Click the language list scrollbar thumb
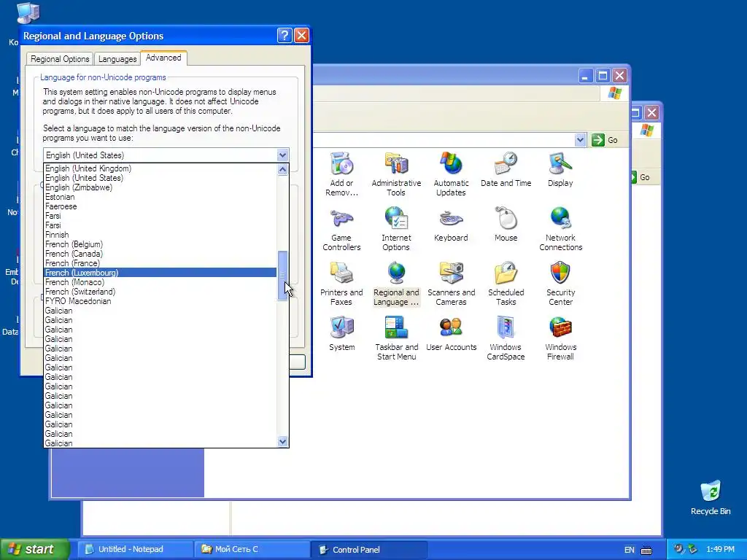 pyautogui.click(x=282, y=275)
